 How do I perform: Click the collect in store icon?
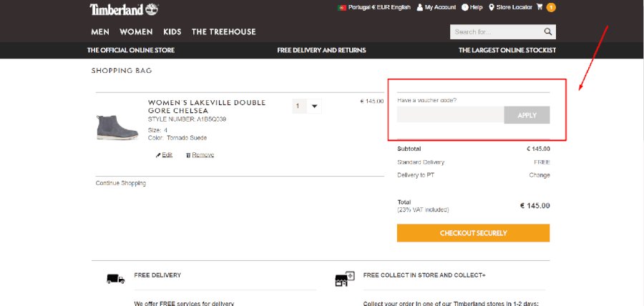(344, 279)
